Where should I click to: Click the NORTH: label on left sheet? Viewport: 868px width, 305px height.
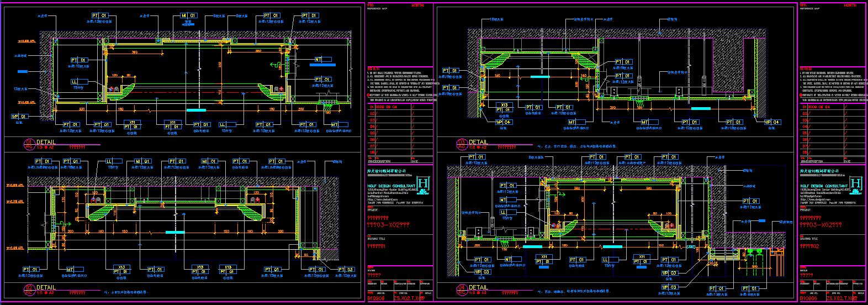click(x=417, y=5)
